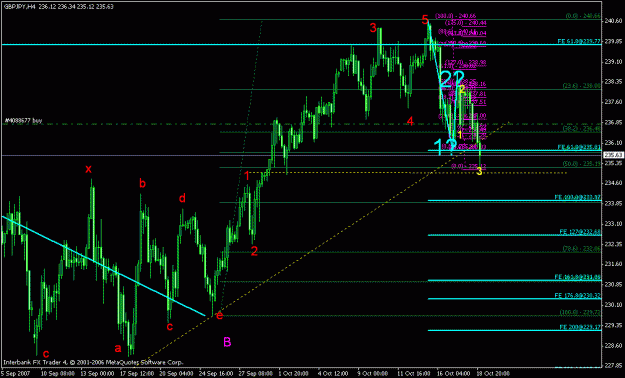
Task: Click the 'FE 100.0@233.97' expansion label
Action: pyautogui.click(x=578, y=197)
